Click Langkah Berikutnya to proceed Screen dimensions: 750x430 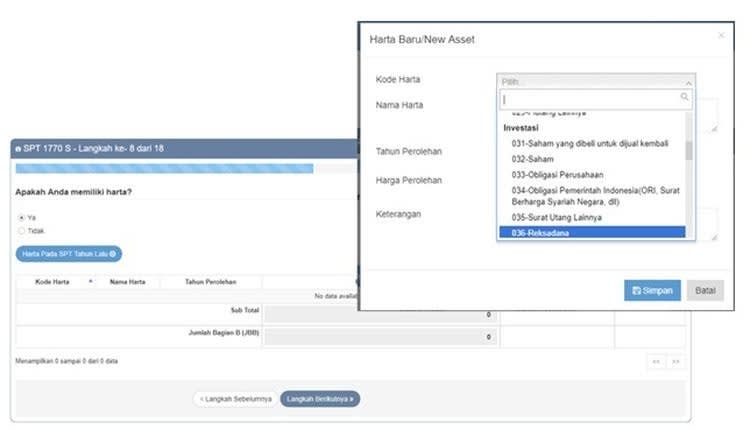point(320,398)
